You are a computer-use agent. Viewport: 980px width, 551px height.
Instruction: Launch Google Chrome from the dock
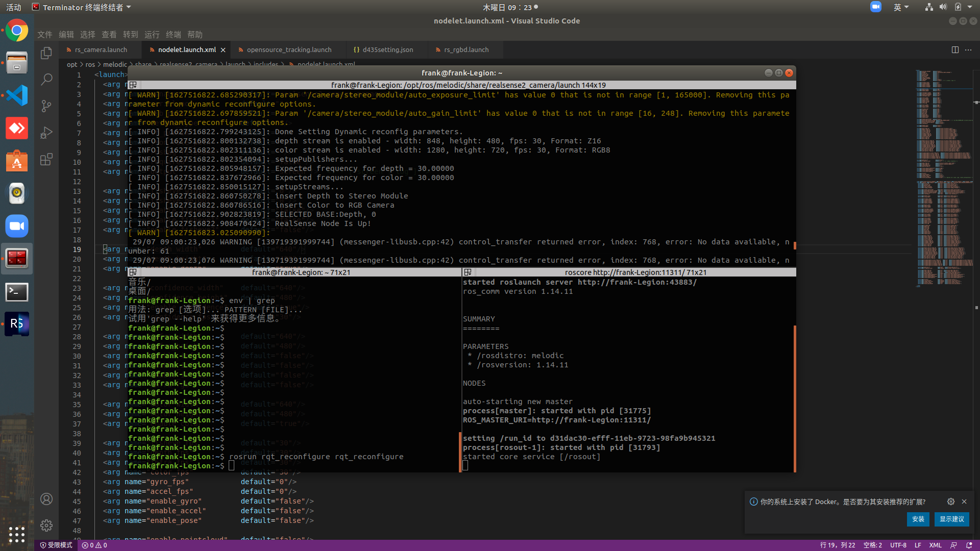(x=17, y=31)
